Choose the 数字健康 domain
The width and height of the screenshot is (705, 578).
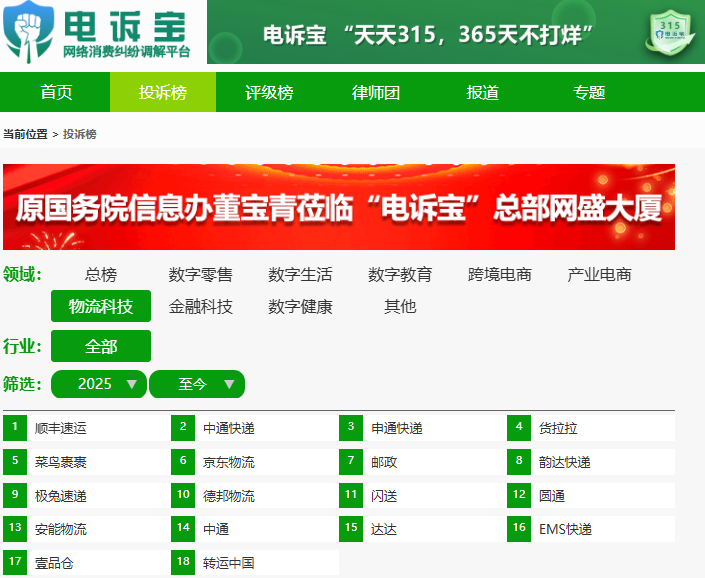point(300,307)
